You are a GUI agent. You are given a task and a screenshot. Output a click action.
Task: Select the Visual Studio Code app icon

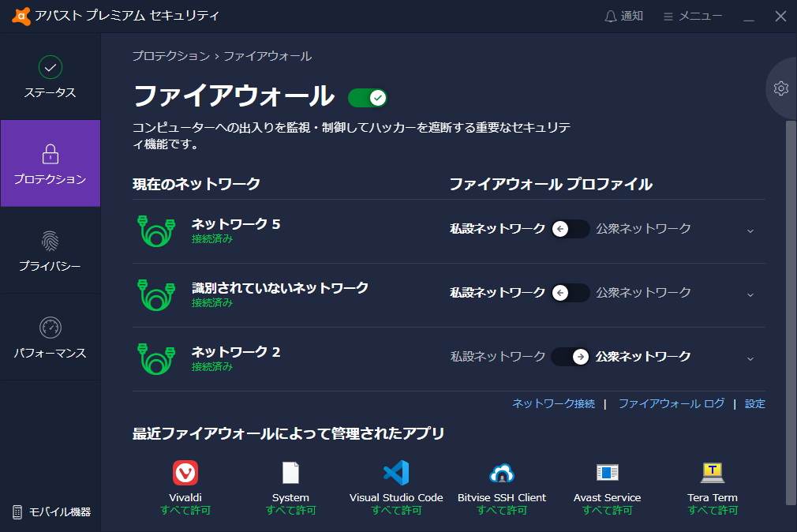click(396, 473)
